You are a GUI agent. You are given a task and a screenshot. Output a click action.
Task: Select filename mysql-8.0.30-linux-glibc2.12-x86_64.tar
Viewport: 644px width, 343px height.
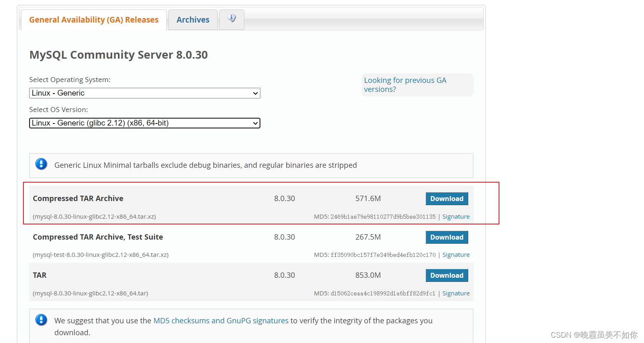pyautogui.click(x=90, y=293)
